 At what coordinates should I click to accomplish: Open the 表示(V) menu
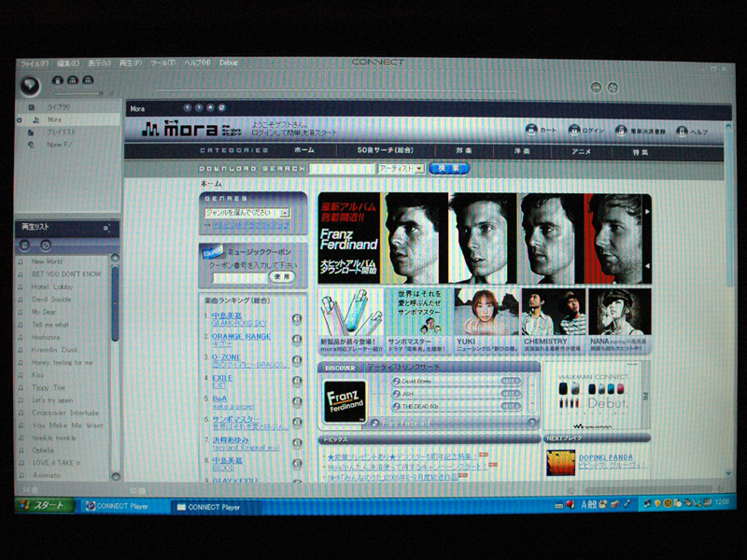click(x=99, y=63)
